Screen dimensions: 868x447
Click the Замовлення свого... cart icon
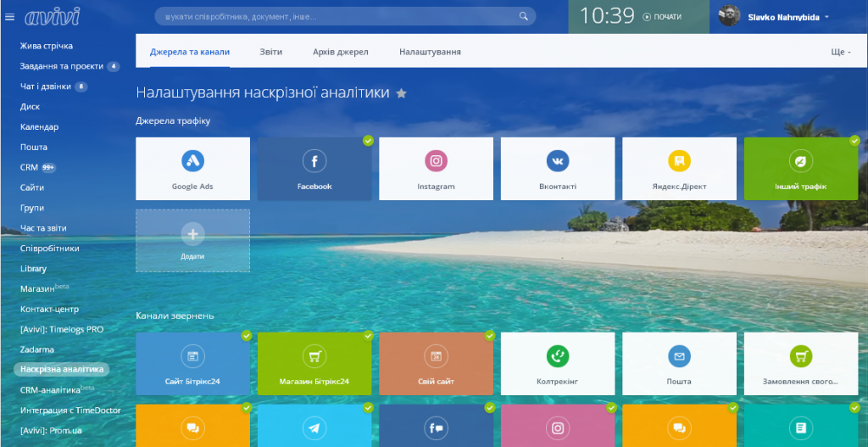pos(801,356)
